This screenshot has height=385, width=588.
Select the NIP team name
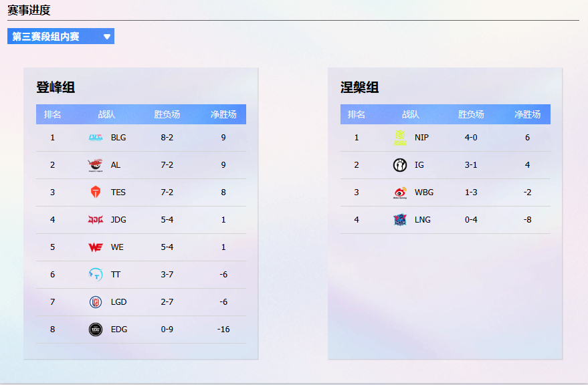421,138
